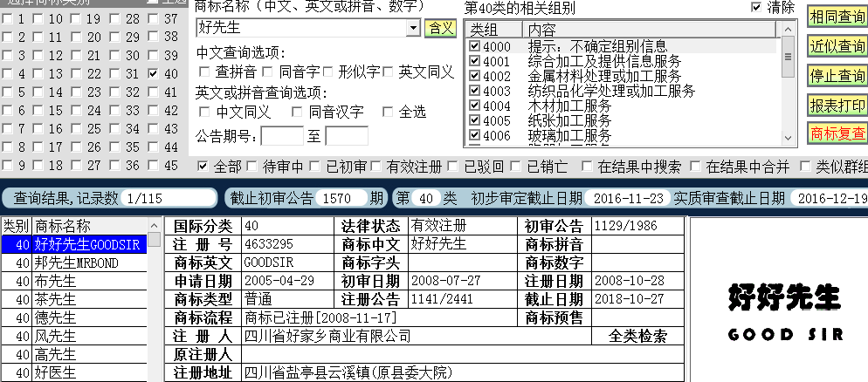
Task: Enable 查拼音 query option
Action: point(204,72)
